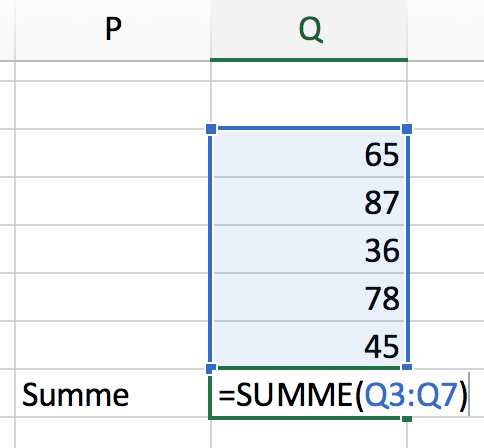Click the cell containing 36

pyautogui.click(x=309, y=249)
